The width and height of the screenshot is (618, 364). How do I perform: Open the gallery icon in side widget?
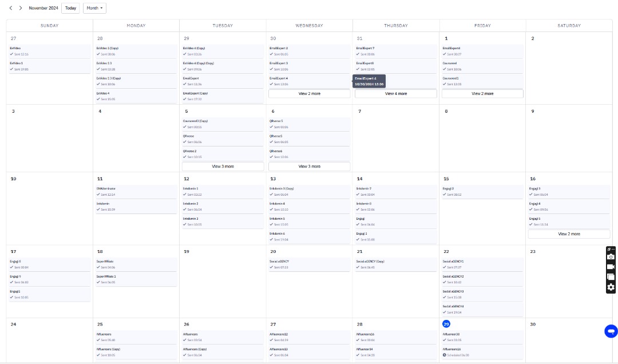[x=611, y=277]
